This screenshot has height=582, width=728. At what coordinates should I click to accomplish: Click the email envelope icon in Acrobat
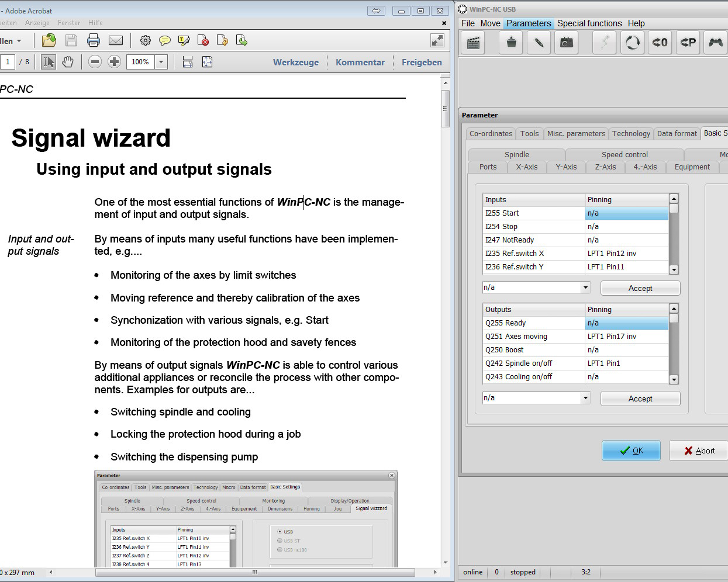click(x=116, y=40)
